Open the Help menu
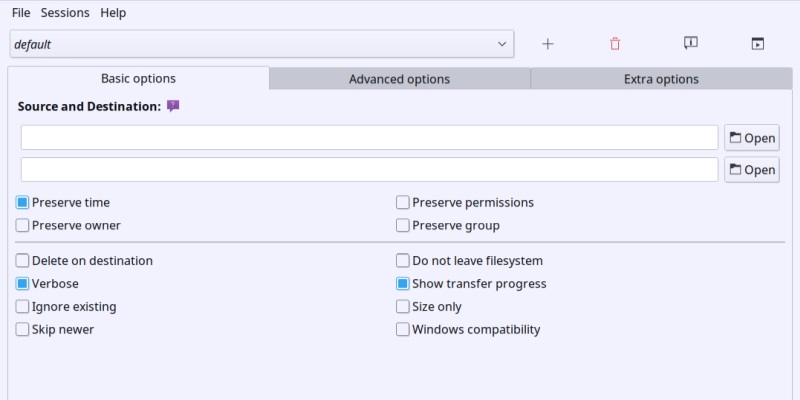The width and height of the screenshot is (800, 400). click(113, 13)
